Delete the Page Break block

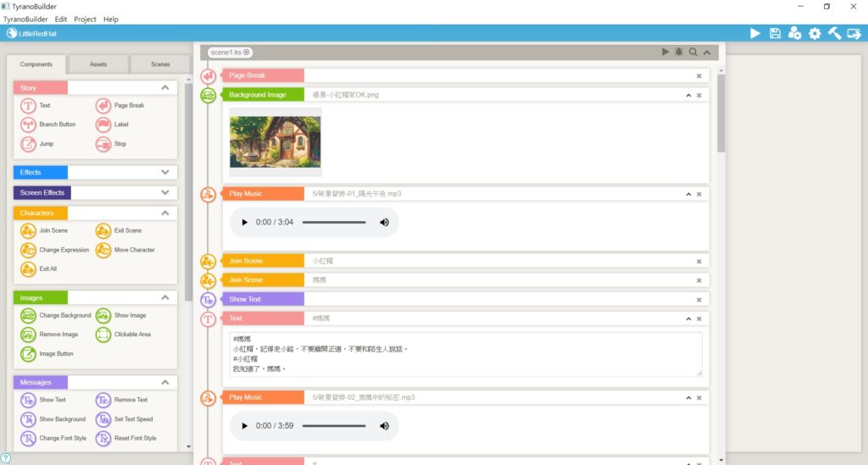pyautogui.click(x=699, y=75)
